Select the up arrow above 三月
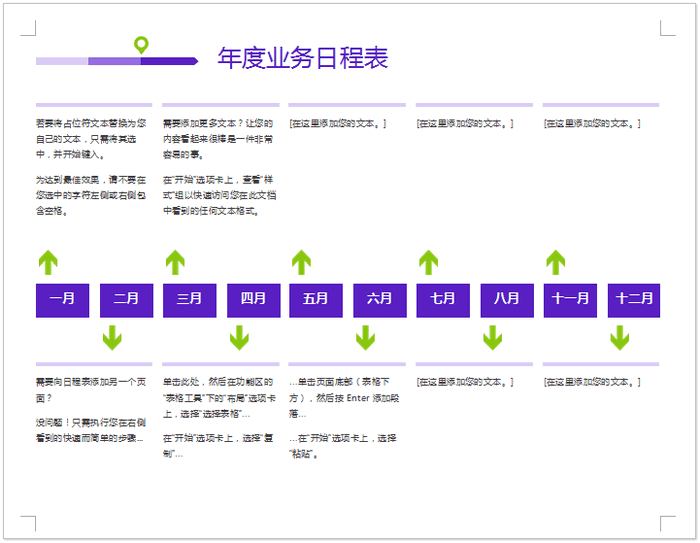700x543 pixels. point(175,262)
